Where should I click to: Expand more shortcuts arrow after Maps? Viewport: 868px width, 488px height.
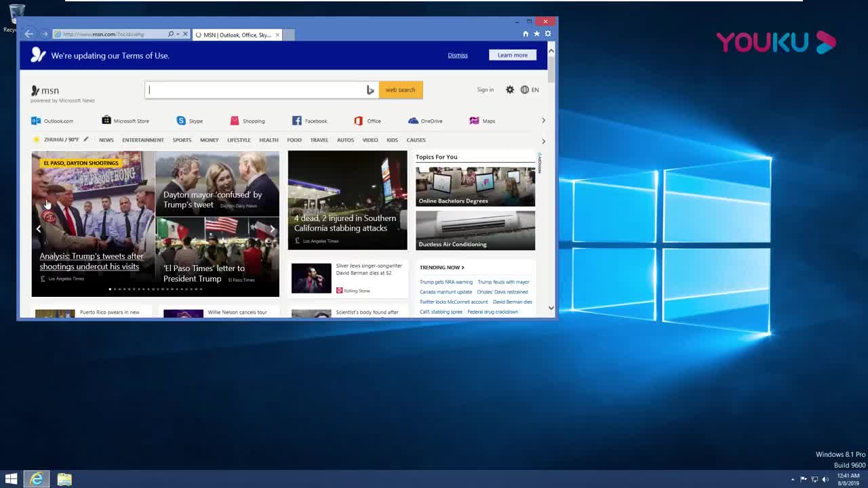pyautogui.click(x=543, y=121)
